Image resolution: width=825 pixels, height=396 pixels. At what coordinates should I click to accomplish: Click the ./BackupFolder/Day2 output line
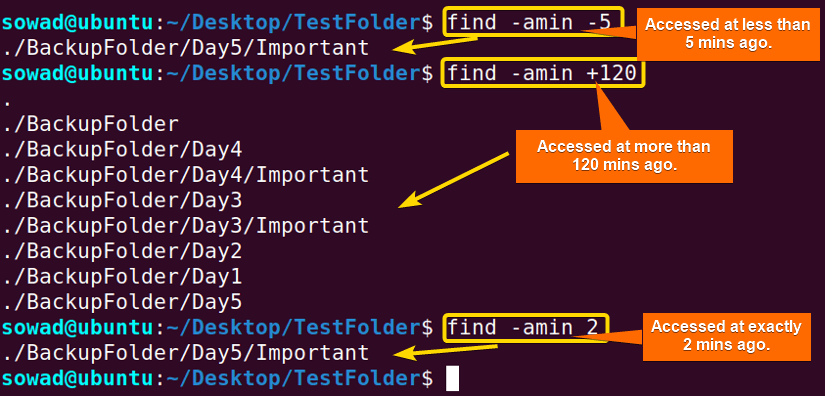(x=122, y=251)
